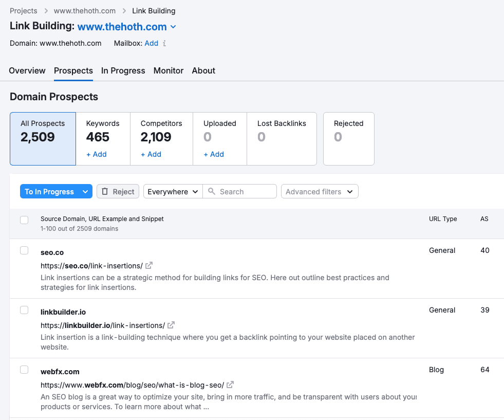This screenshot has height=420, width=504.
Task: Check the select-all header checkbox
Action: 24,220
